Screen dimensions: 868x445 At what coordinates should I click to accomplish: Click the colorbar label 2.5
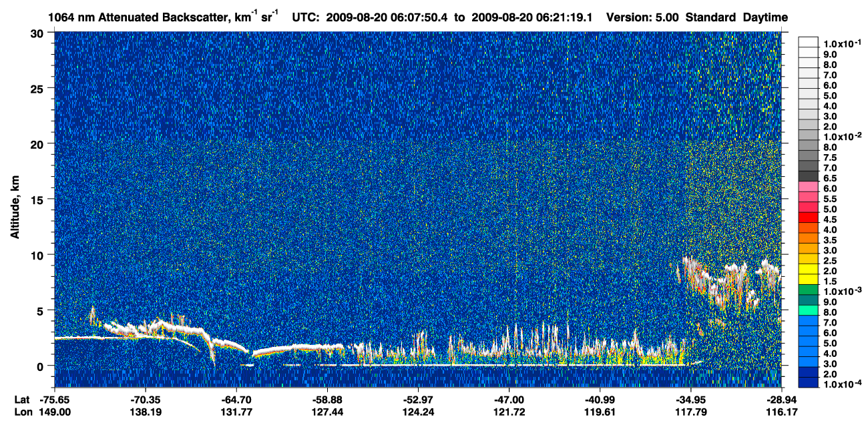(831, 260)
